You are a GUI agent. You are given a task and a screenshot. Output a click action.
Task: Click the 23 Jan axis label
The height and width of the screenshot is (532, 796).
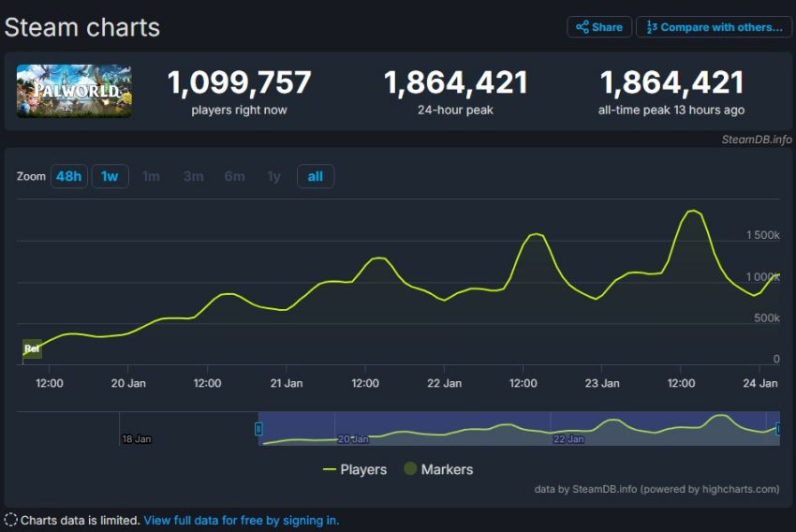tap(602, 383)
